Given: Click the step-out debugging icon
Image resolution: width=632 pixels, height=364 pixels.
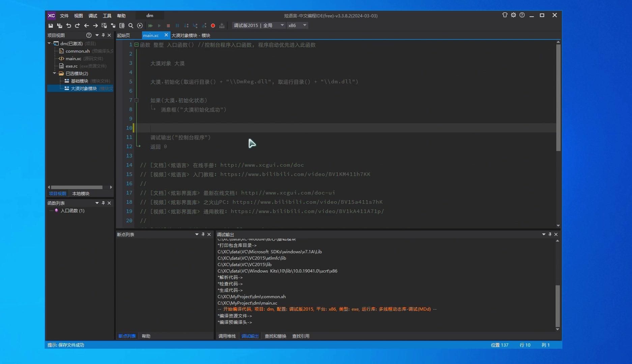Looking at the screenshot, I should [204, 26].
